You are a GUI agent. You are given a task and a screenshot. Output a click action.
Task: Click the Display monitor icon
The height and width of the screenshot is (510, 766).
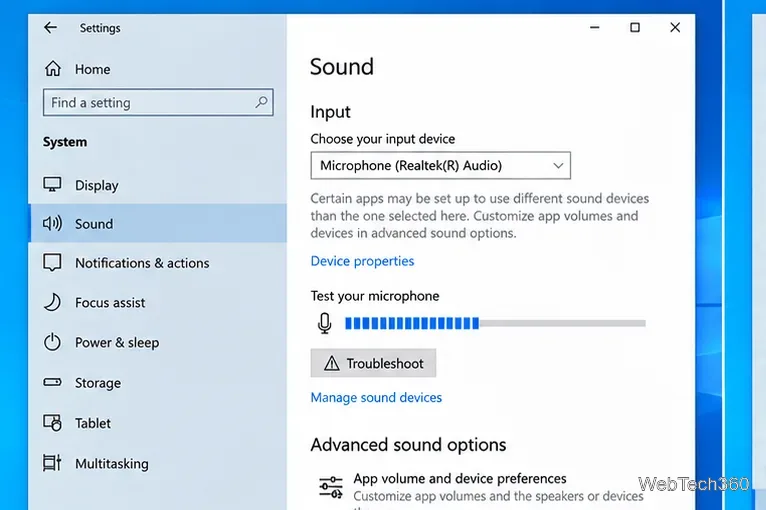click(52, 185)
